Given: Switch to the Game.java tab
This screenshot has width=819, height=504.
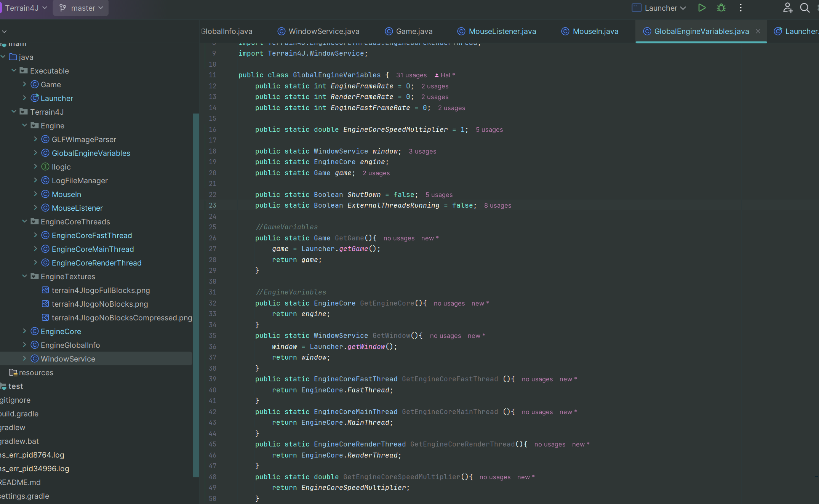Looking at the screenshot, I should (x=414, y=31).
